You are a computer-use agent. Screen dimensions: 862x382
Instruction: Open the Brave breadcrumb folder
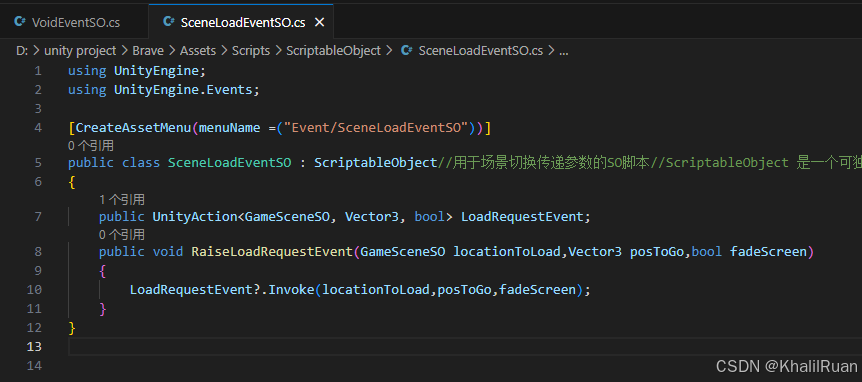click(148, 51)
